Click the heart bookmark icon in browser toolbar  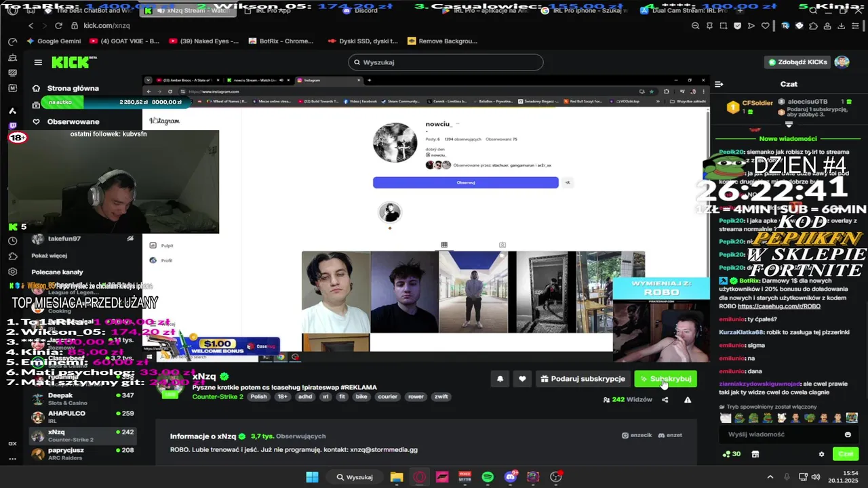coord(764,26)
